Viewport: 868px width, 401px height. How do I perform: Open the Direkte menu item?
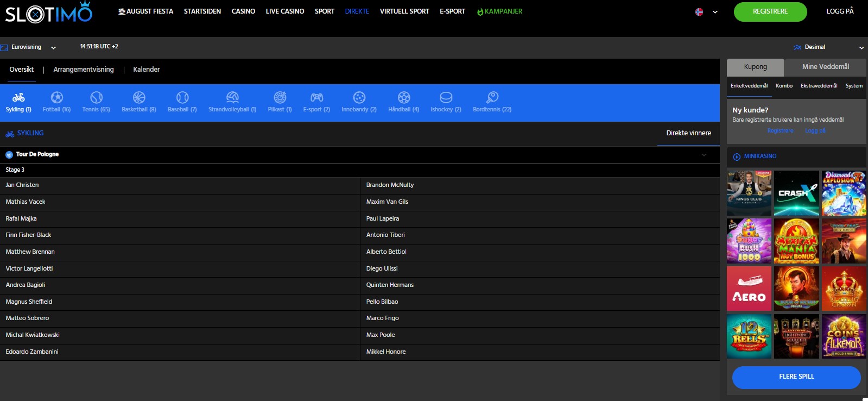[357, 11]
